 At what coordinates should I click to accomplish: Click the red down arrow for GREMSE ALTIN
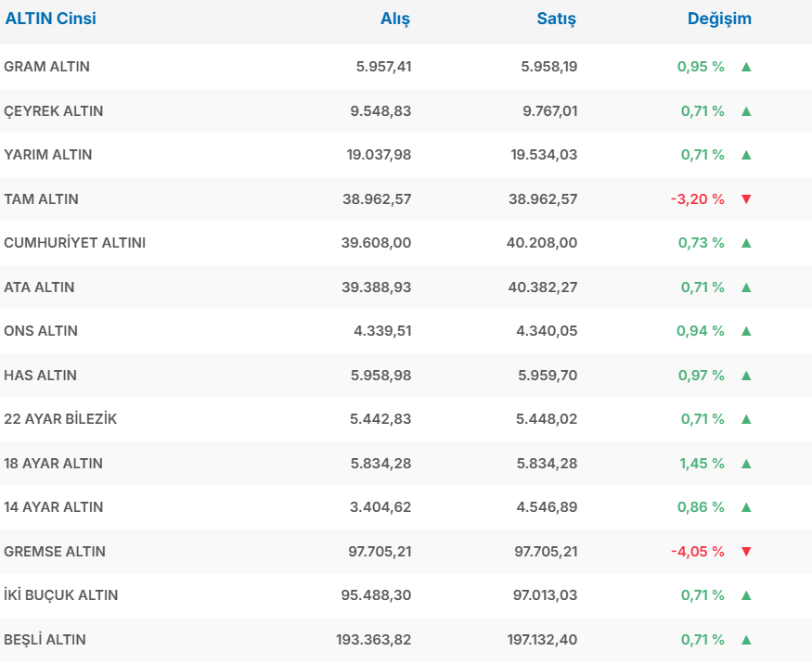(x=746, y=552)
